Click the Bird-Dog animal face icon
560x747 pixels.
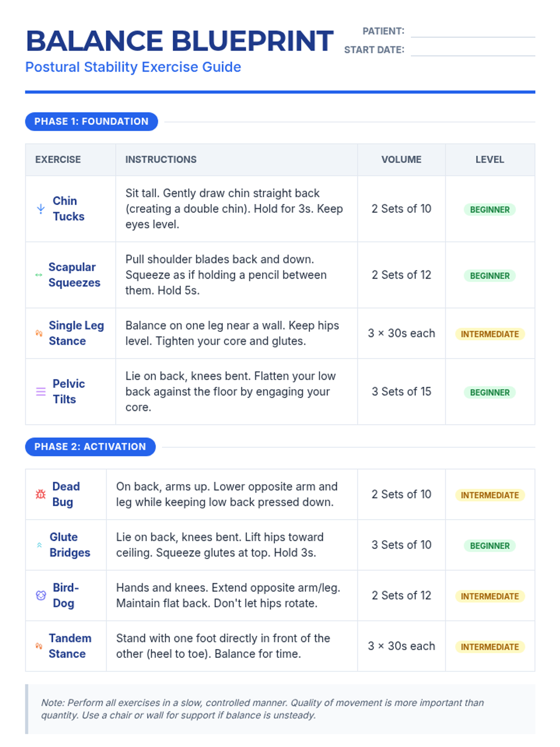41,595
